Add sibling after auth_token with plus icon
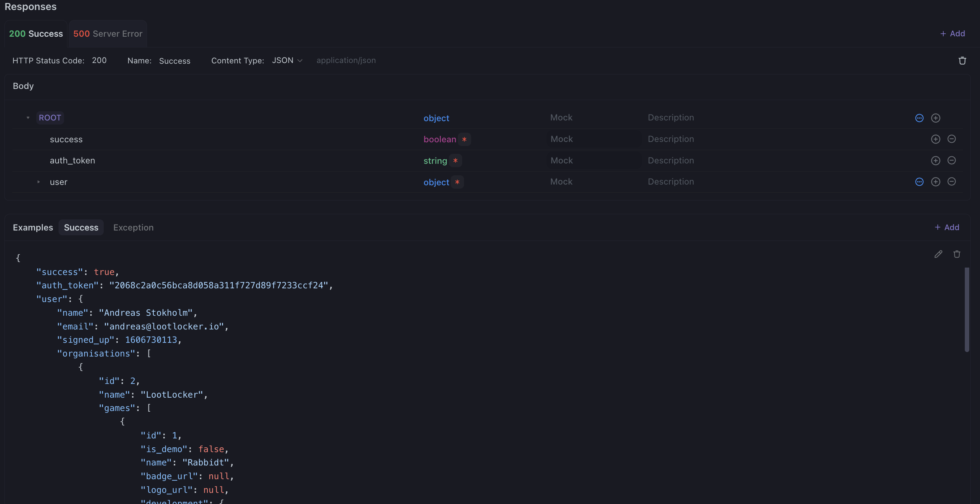The height and width of the screenshot is (504, 980). [x=936, y=160]
